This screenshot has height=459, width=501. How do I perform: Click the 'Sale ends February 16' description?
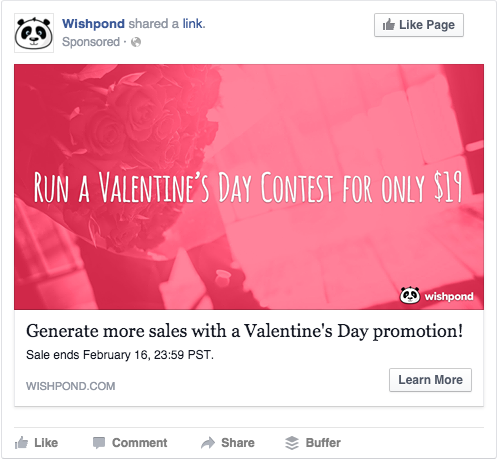[120, 355]
